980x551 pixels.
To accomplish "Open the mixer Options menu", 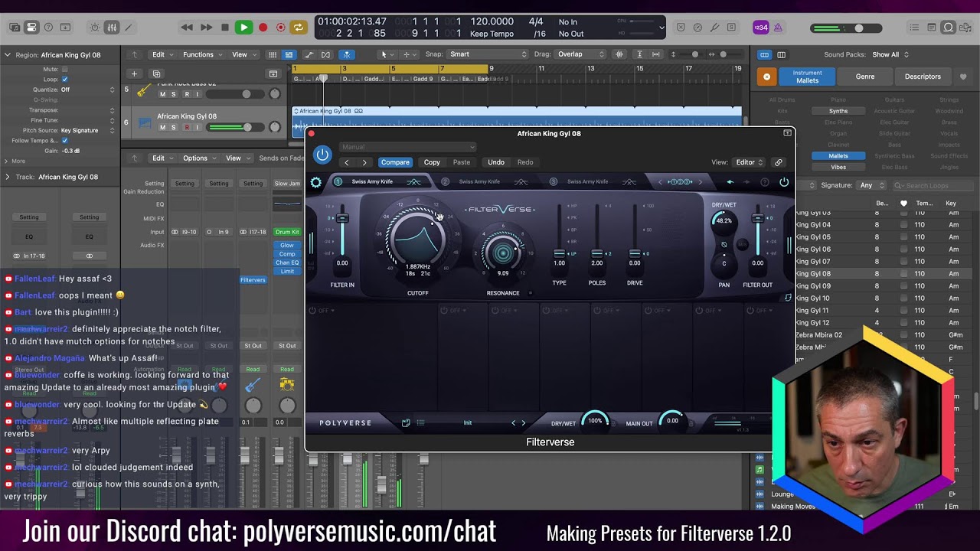I will pyautogui.click(x=198, y=158).
